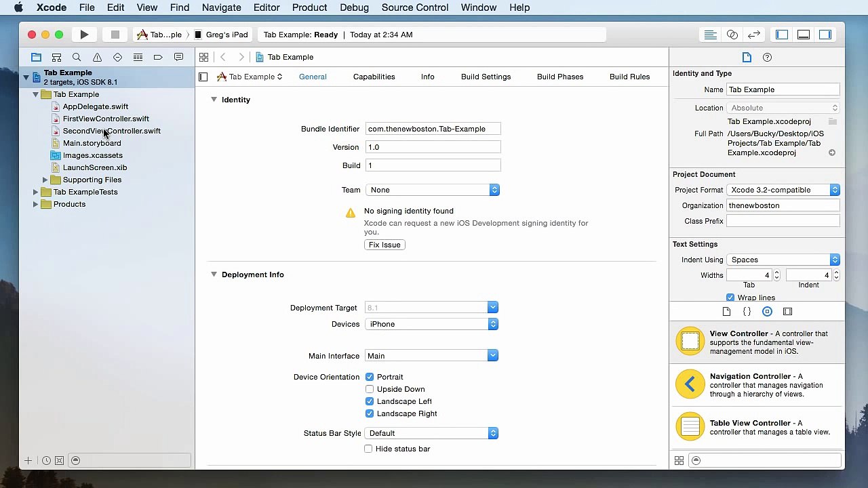Toggle the Debug area

(804, 35)
